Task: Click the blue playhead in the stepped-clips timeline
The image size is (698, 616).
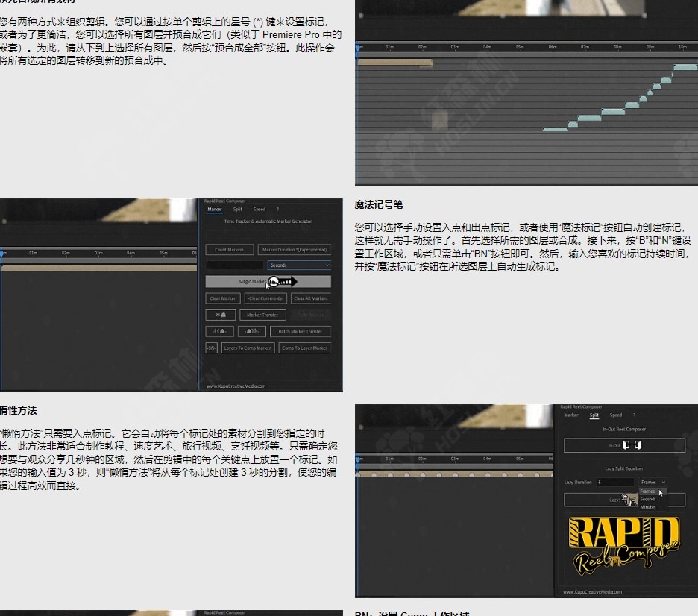Action: [357, 49]
